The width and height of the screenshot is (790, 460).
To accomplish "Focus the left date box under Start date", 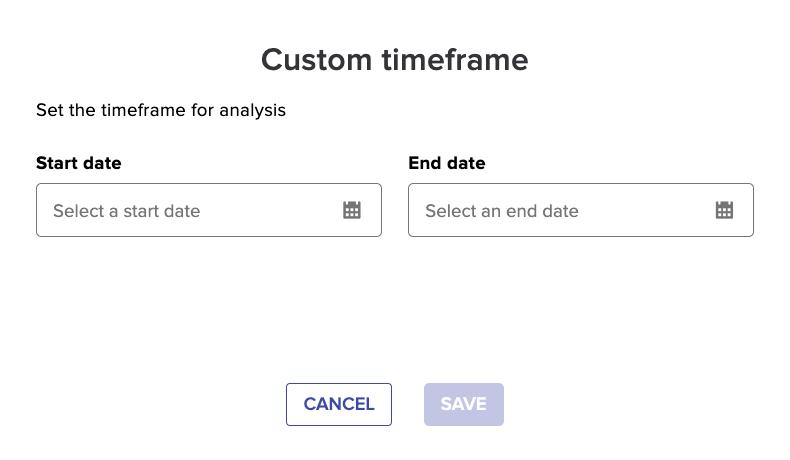I will point(209,210).
